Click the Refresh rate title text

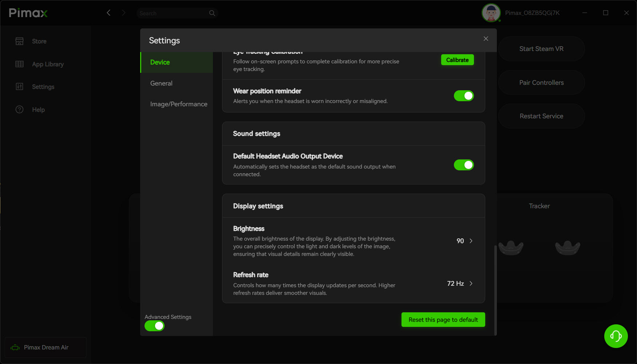(x=251, y=275)
